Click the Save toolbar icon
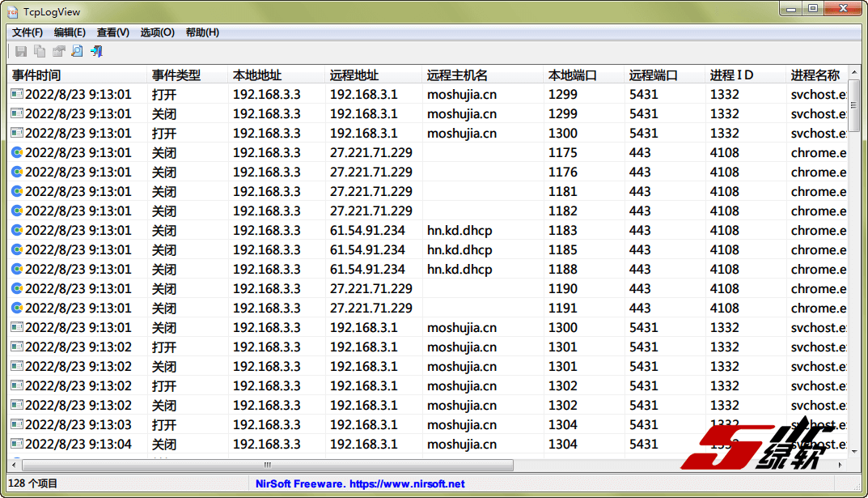The height and width of the screenshot is (498, 868). pyautogui.click(x=21, y=52)
